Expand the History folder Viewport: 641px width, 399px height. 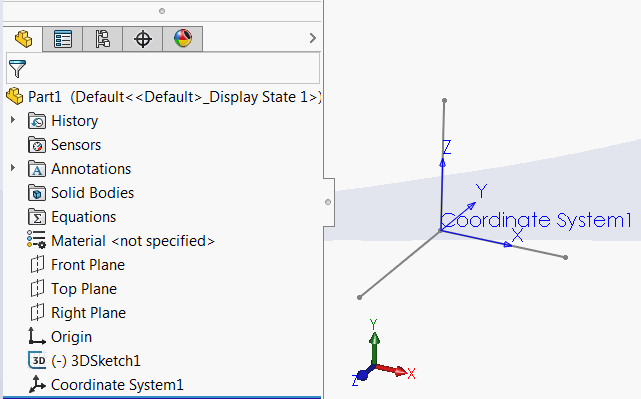point(13,120)
